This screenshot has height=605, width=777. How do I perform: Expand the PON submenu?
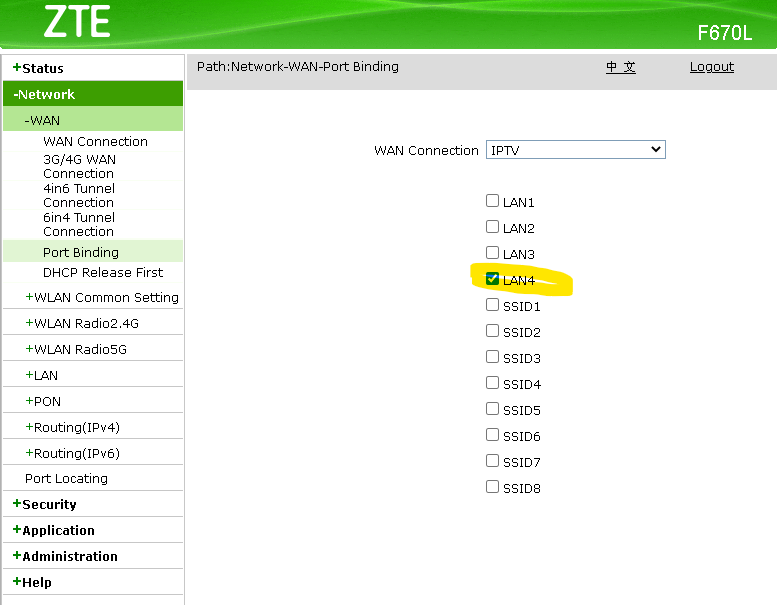click(x=43, y=401)
